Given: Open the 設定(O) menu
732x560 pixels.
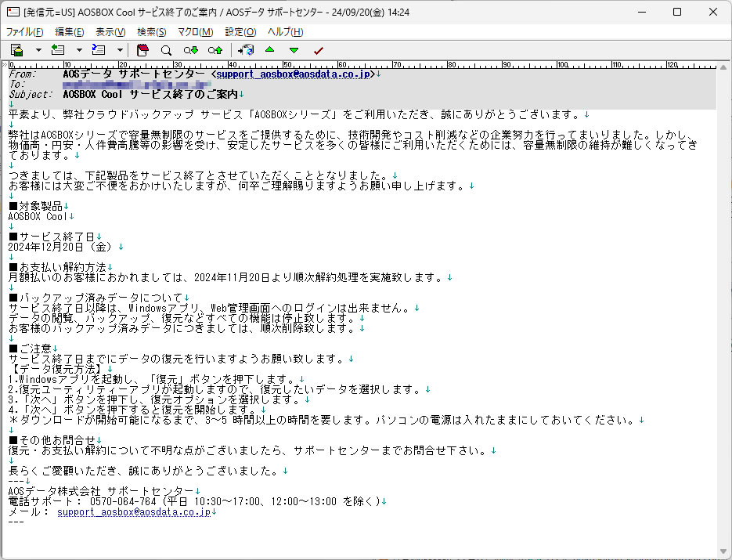Looking at the screenshot, I should coord(241,32).
